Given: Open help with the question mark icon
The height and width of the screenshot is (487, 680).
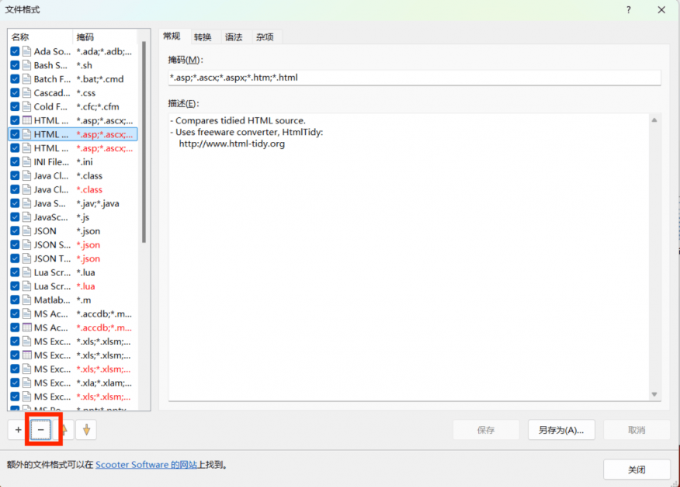Looking at the screenshot, I should click(628, 10).
